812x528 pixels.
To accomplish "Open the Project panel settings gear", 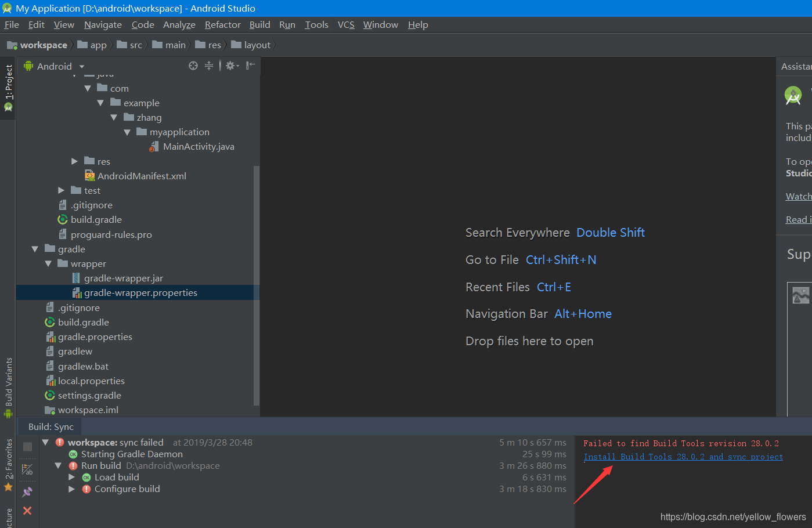I will pos(232,66).
